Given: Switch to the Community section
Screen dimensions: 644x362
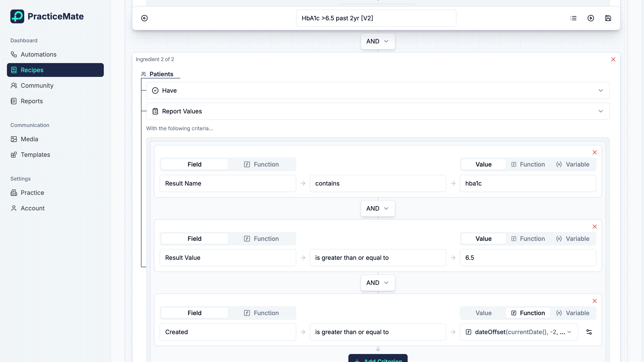Looking at the screenshot, I should coord(37,85).
